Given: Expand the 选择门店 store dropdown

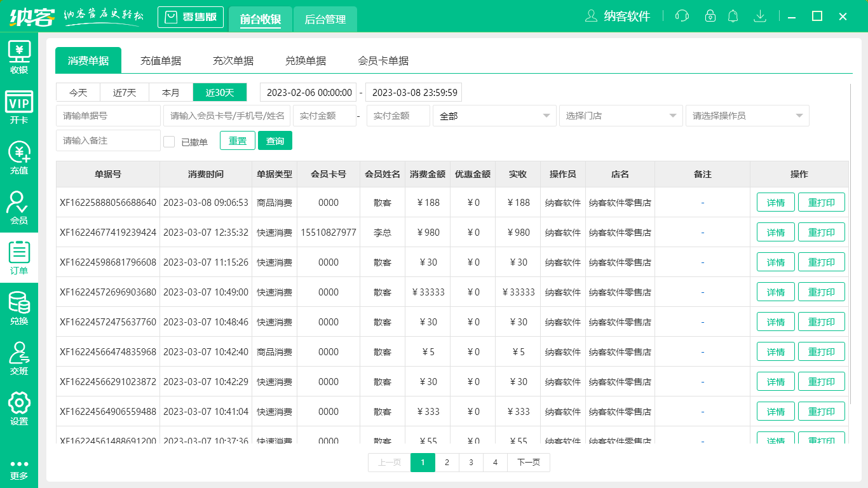Looking at the screenshot, I should 621,116.
